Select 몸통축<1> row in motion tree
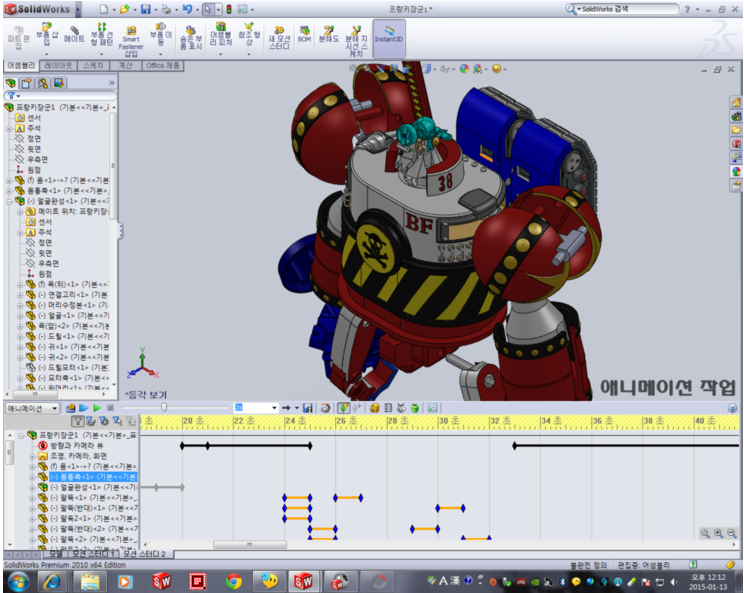The width and height of the screenshot is (744, 593). [x=93, y=477]
